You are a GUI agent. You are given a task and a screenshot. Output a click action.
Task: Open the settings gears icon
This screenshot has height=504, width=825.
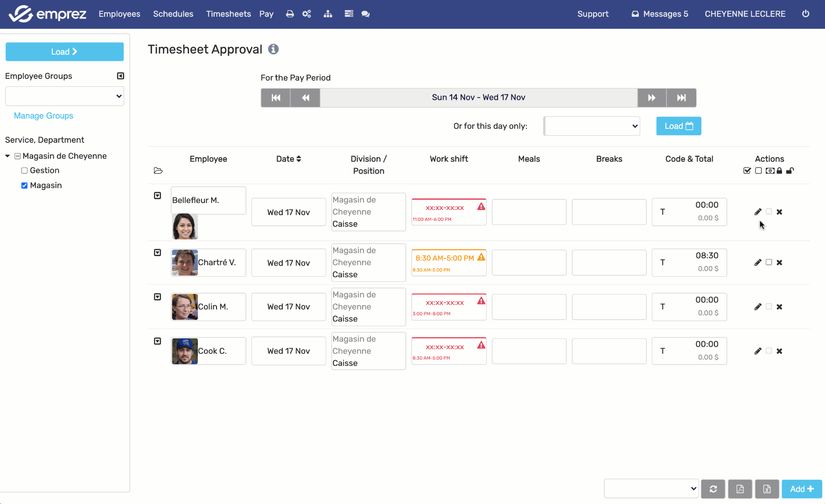(307, 14)
